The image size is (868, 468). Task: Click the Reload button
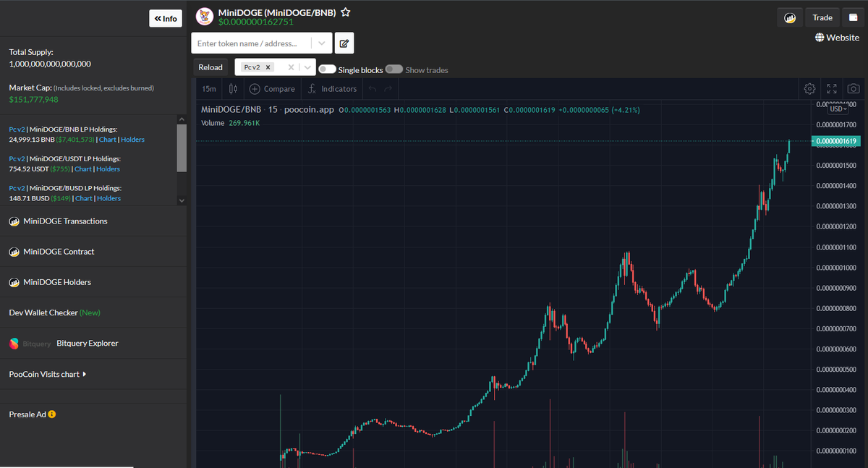click(x=210, y=67)
